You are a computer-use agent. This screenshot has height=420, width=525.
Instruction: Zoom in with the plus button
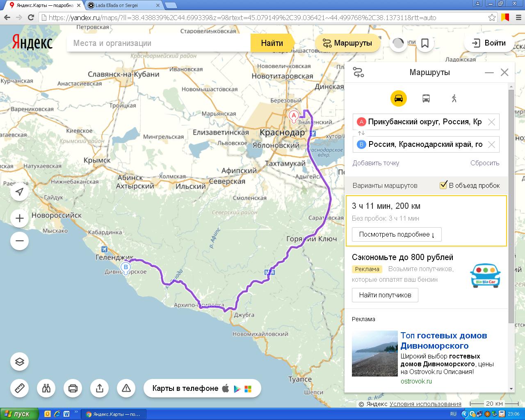click(20, 218)
